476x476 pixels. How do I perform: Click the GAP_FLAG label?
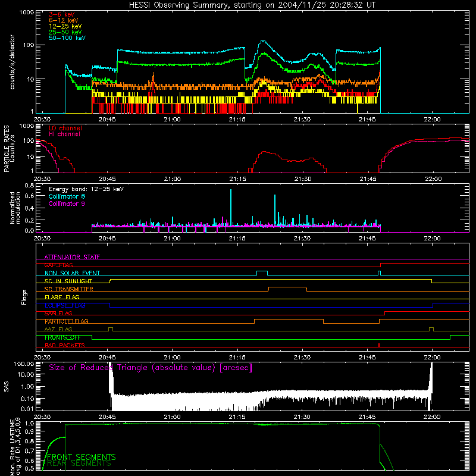[58, 265]
